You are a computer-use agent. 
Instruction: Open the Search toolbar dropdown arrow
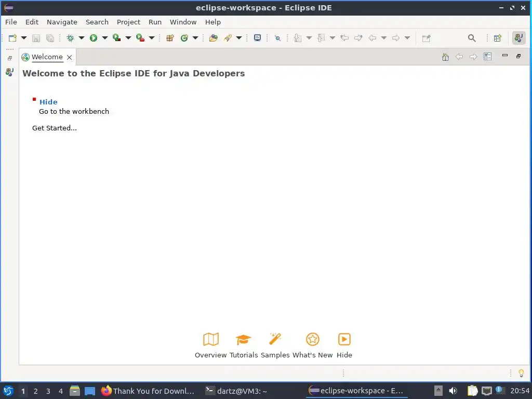tap(239, 38)
